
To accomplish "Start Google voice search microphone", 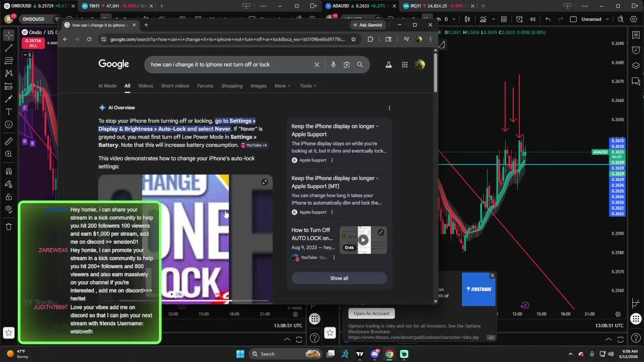I will coord(333,64).
